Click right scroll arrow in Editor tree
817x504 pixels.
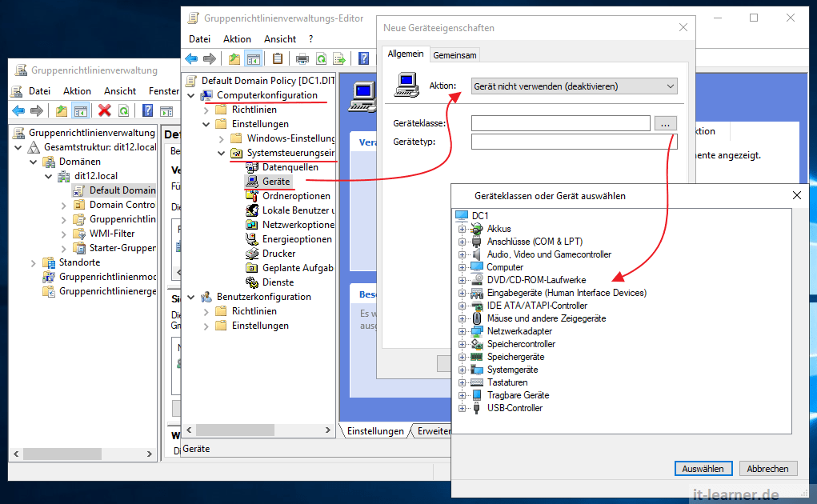(327, 430)
